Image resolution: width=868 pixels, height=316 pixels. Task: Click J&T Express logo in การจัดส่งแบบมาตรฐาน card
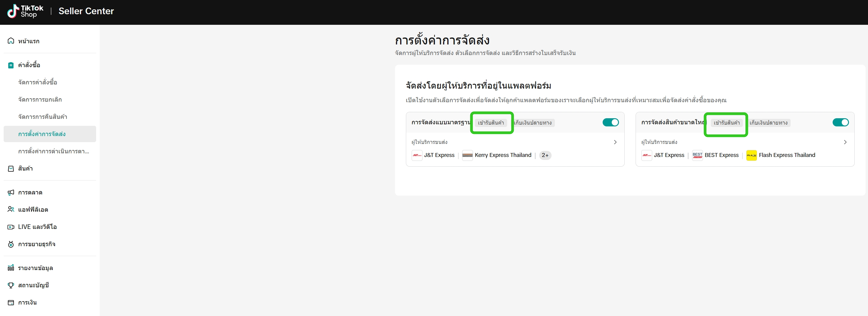[417, 155]
